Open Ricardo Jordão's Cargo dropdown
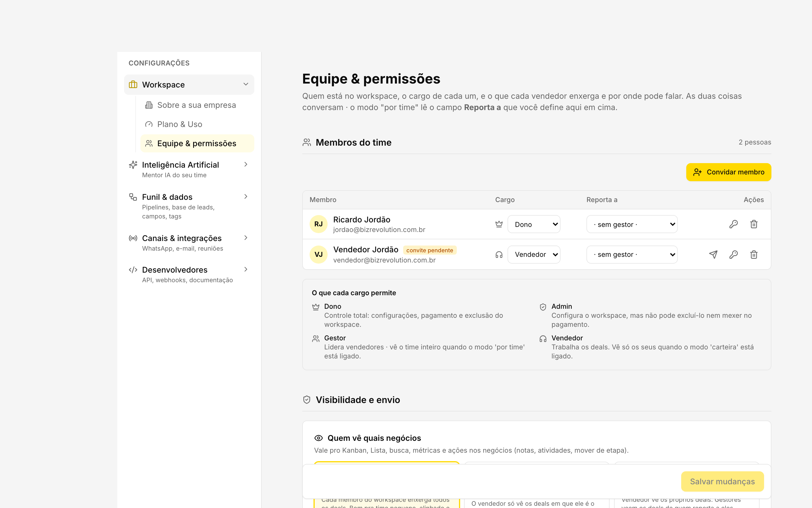The height and width of the screenshot is (508, 812). 534,224
